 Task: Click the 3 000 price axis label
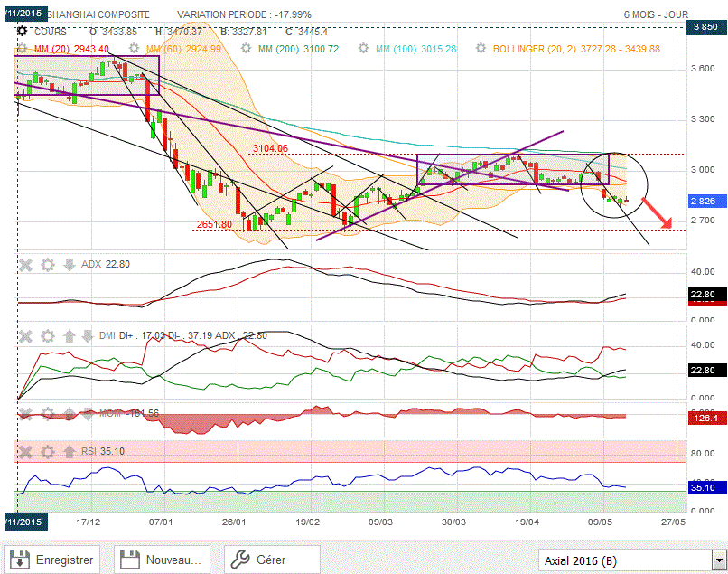(x=703, y=170)
